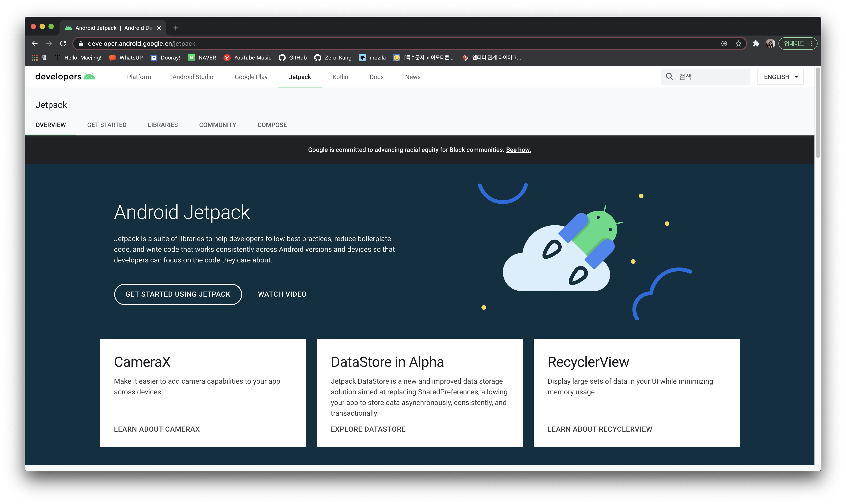
Task: Open Chrome three-dot update menu
Action: pyautogui.click(x=811, y=44)
